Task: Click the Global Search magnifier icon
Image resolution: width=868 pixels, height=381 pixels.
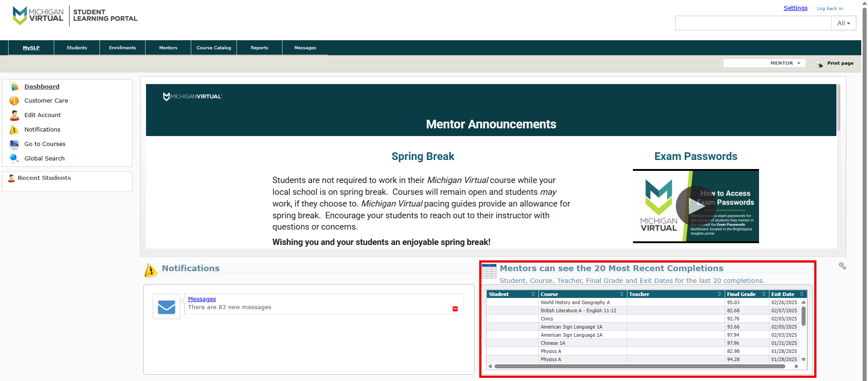Action: [x=14, y=158]
